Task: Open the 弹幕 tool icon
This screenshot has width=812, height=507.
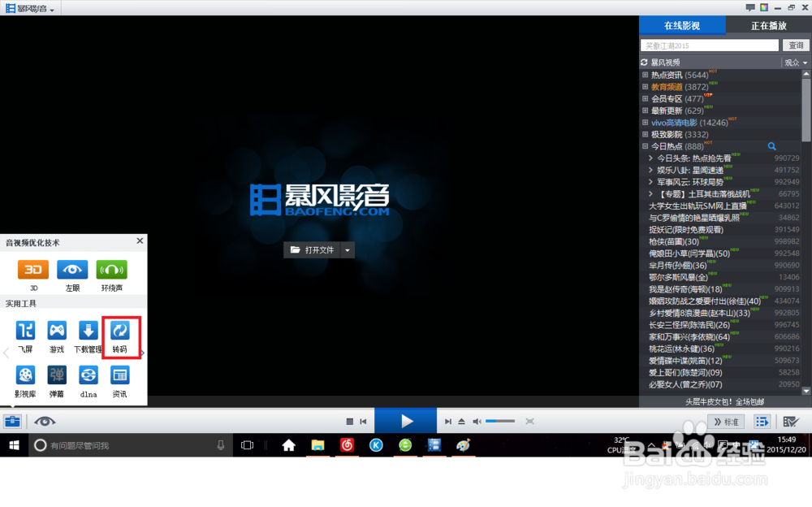Action: click(x=57, y=375)
